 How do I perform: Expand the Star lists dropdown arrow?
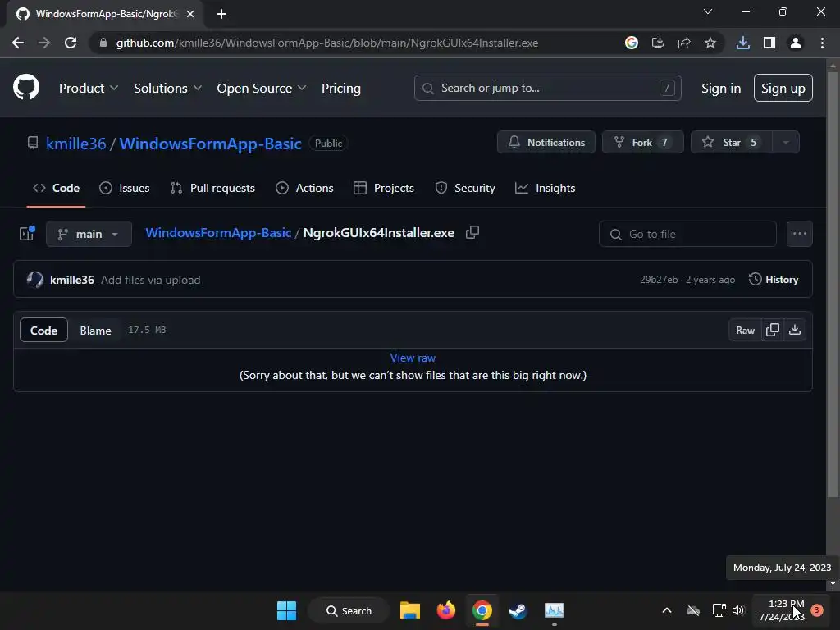786,143
